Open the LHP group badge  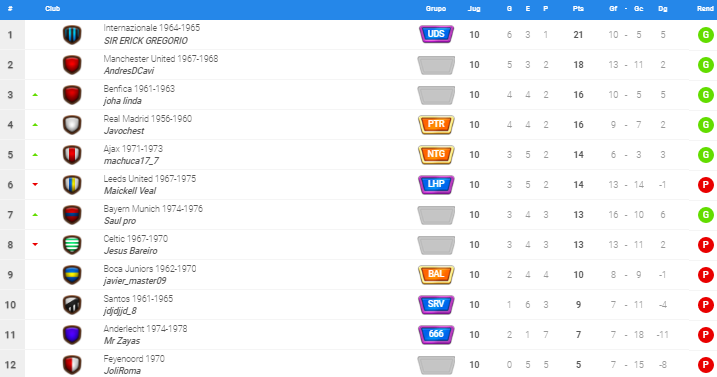(x=436, y=184)
